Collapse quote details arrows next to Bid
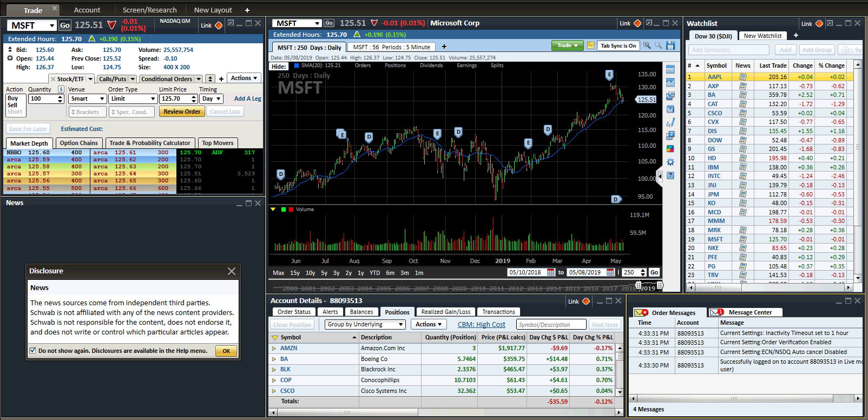 10,49
